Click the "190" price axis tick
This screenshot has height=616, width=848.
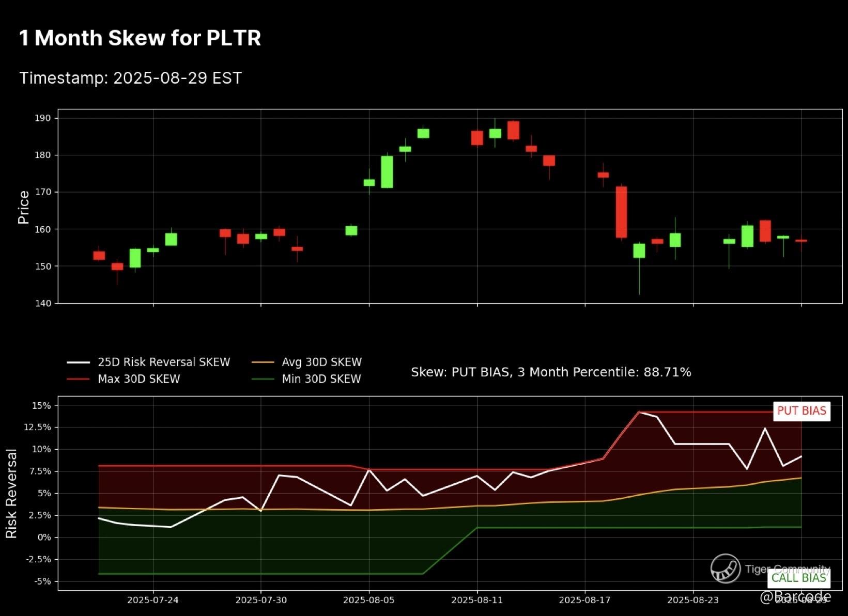43,118
